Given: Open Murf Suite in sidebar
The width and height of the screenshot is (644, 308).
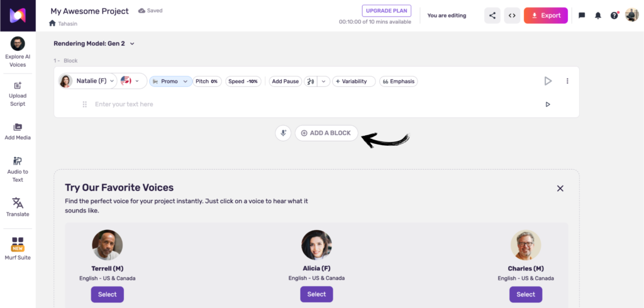Looking at the screenshot, I should pos(18,249).
